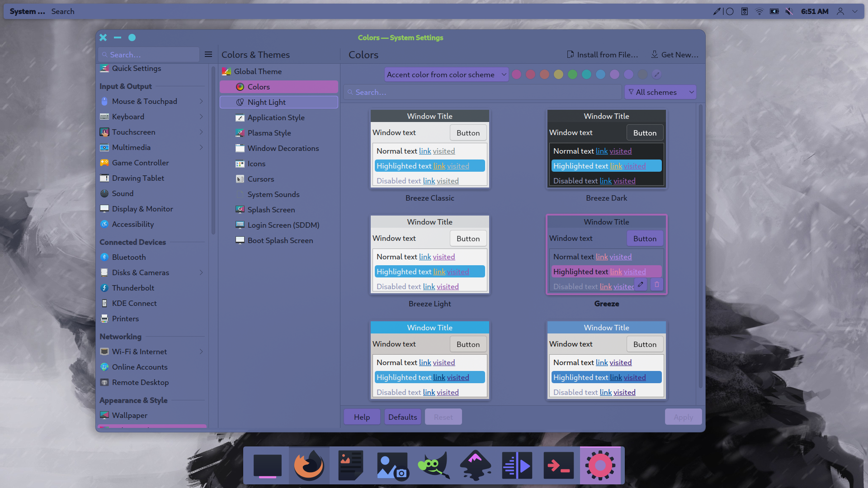Launch the terminal icon in the dock
The height and width of the screenshot is (488, 868).
[558, 465]
